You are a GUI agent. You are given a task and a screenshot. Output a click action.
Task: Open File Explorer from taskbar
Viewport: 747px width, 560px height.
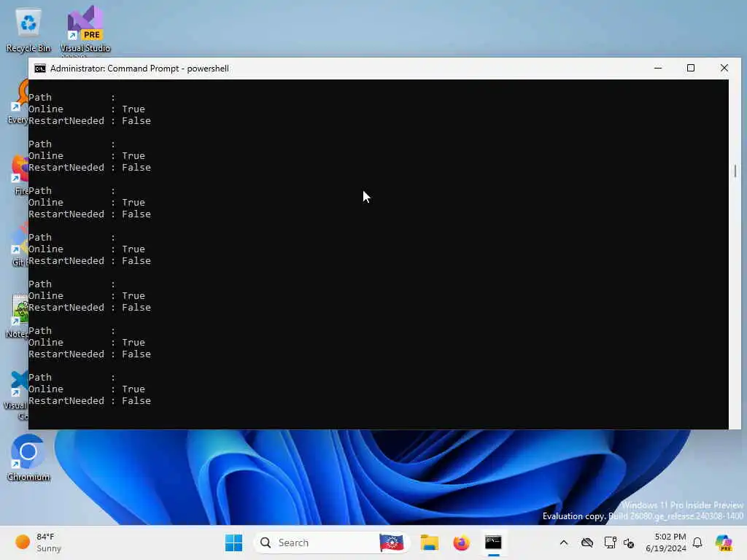coord(429,542)
